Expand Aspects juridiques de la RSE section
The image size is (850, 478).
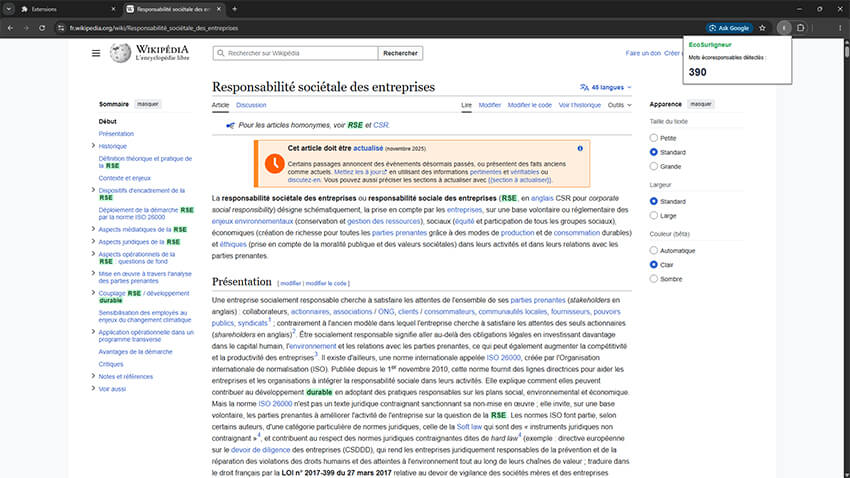(93, 241)
